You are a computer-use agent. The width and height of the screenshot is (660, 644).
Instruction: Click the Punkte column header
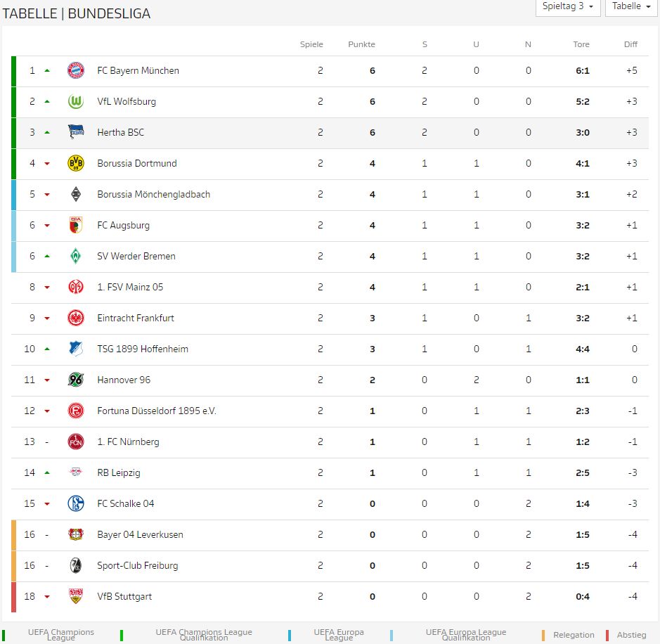[361, 44]
